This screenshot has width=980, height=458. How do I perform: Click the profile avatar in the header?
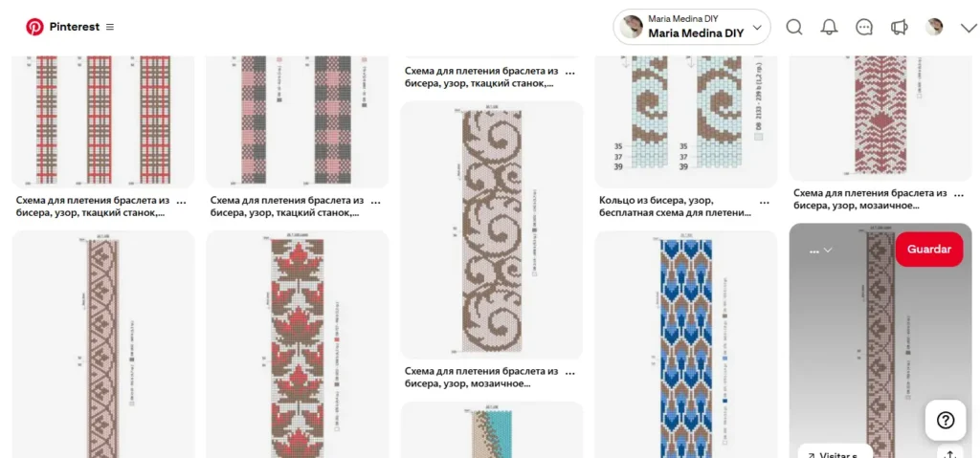(934, 27)
